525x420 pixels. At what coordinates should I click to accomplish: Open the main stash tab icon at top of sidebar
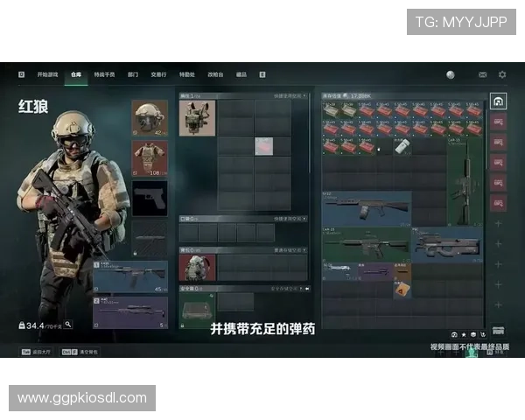pos(498,101)
